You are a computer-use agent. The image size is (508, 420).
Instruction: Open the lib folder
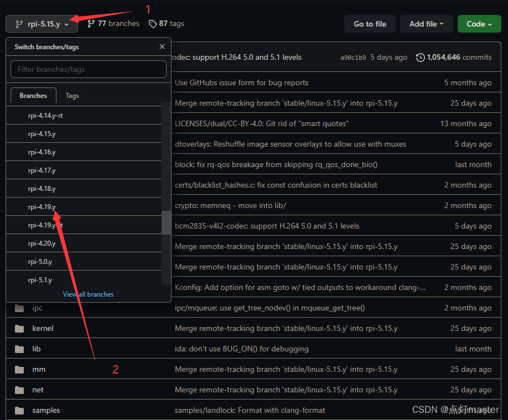pos(37,349)
